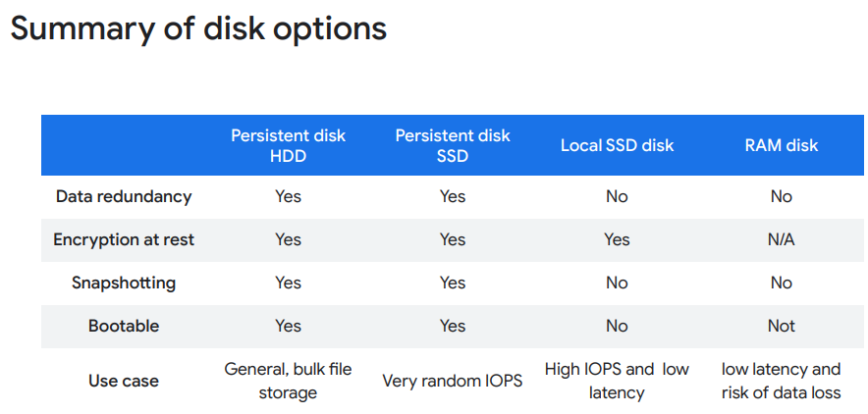
Task: Select the "Persistent disk SSD" column header
Action: [x=453, y=145]
